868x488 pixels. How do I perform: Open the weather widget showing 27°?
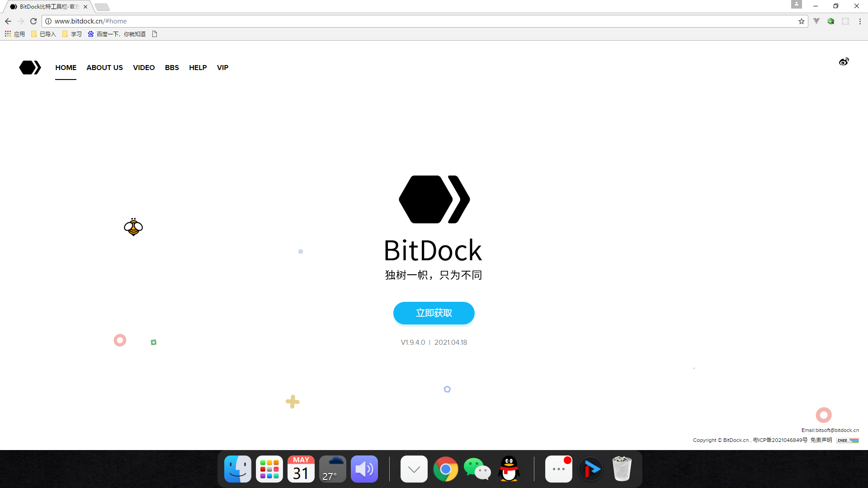coord(333,469)
